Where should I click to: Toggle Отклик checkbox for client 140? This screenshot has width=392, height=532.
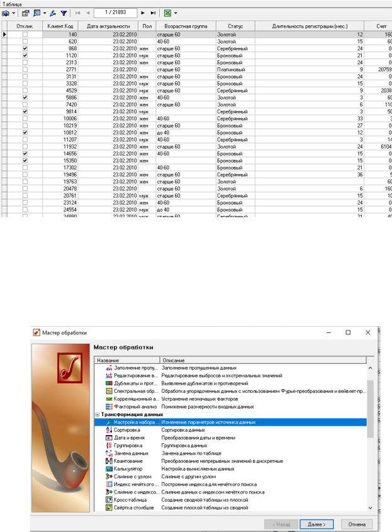tap(25, 34)
